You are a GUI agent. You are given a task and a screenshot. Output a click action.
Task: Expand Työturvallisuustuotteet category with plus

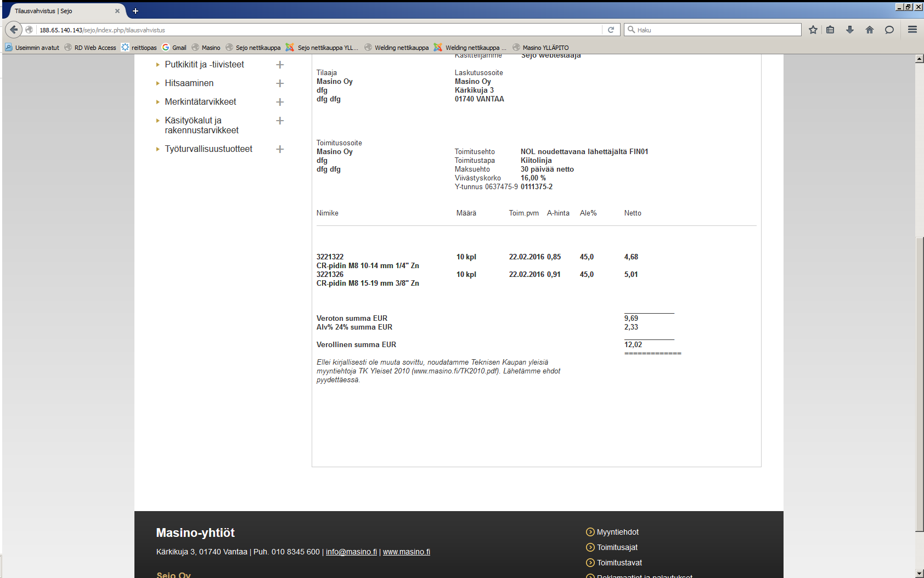[x=280, y=149]
